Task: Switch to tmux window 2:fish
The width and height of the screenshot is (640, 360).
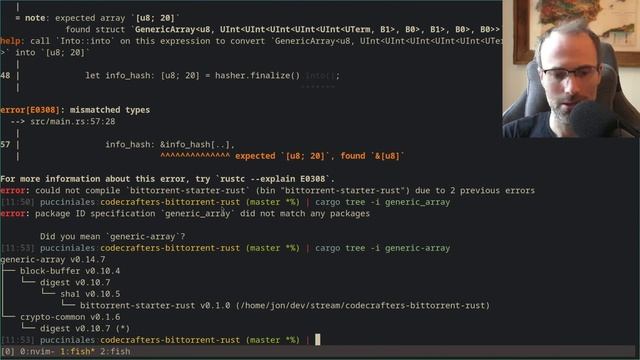Action: coord(115,351)
